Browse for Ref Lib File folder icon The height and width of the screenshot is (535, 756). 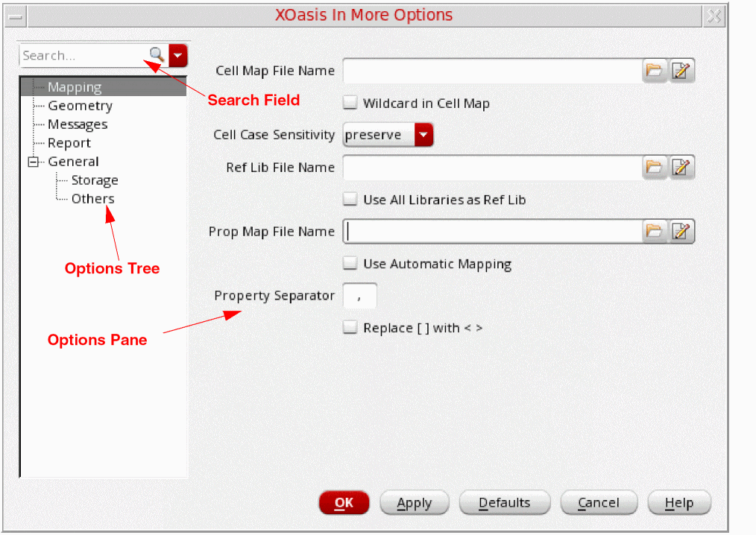point(655,167)
